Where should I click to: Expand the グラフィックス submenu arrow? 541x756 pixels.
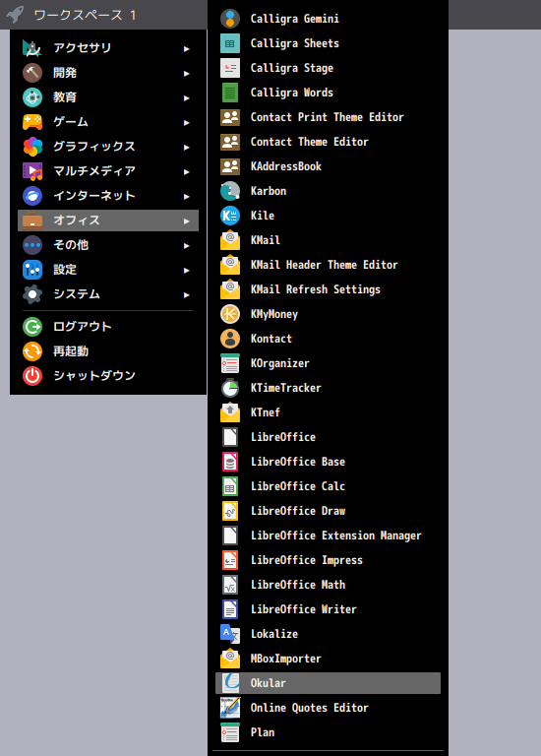click(x=187, y=147)
